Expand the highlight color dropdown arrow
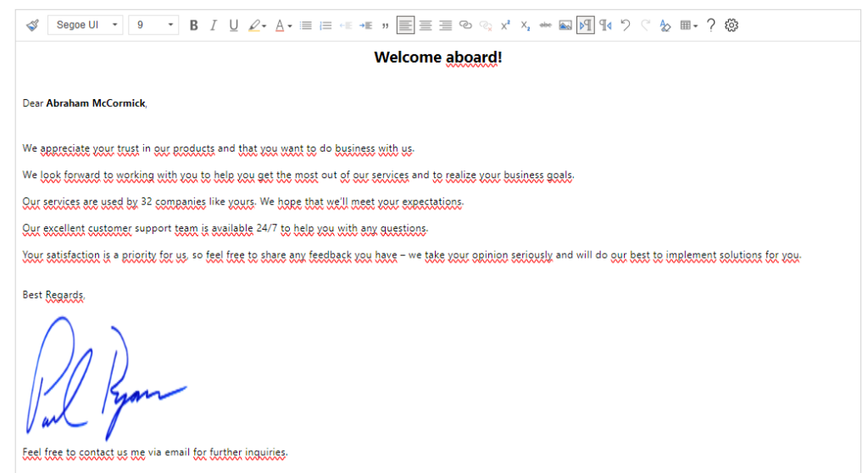This screenshot has height=473, width=868. (264, 26)
